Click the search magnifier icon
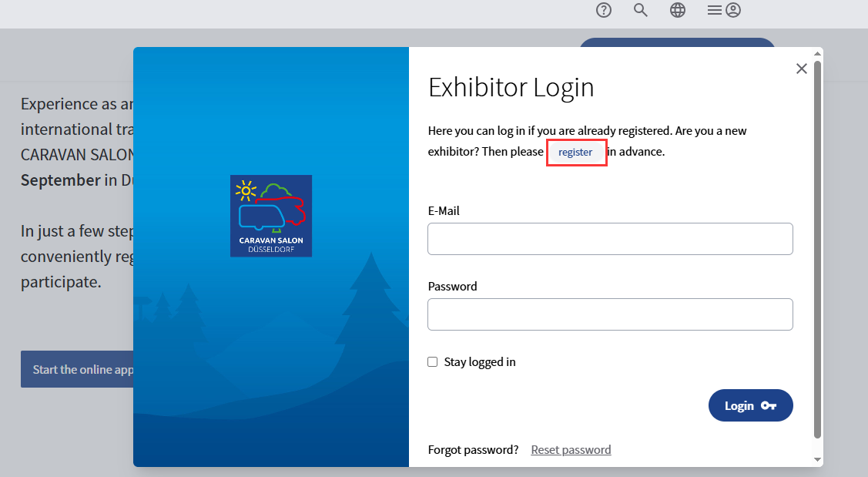 click(641, 10)
